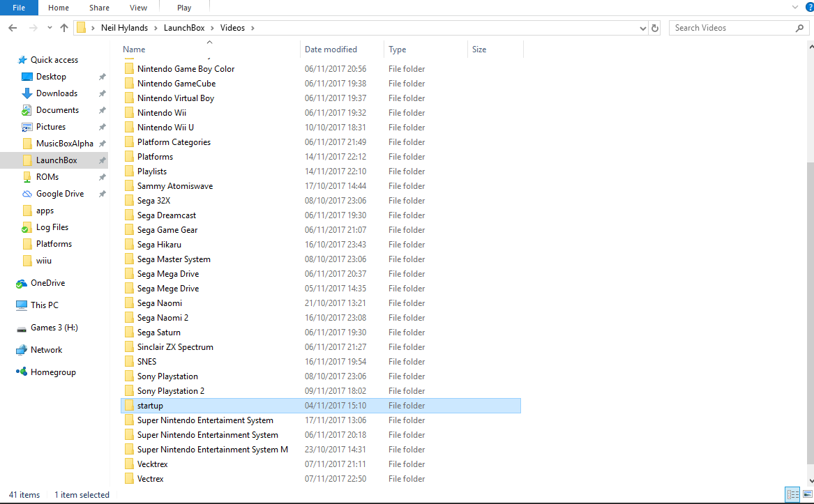Expand the ribbon with the chevron
814x504 pixels.
(x=794, y=7)
